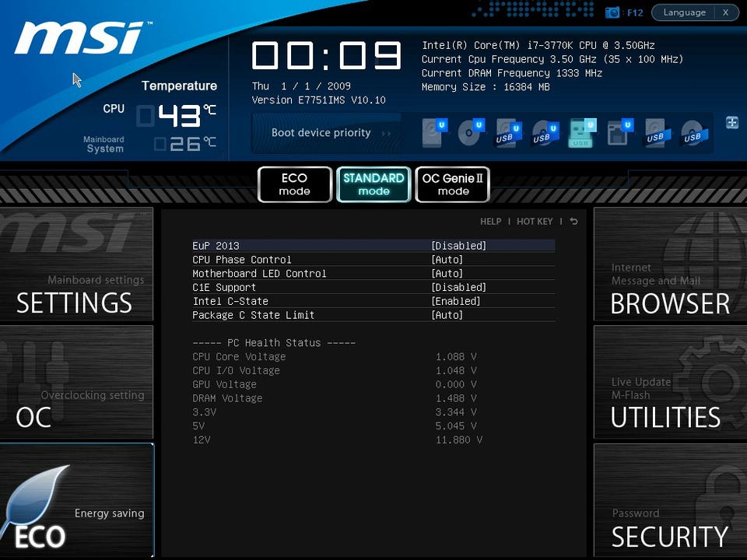Click the X beside the Language button
747x560 pixels.
click(x=725, y=12)
